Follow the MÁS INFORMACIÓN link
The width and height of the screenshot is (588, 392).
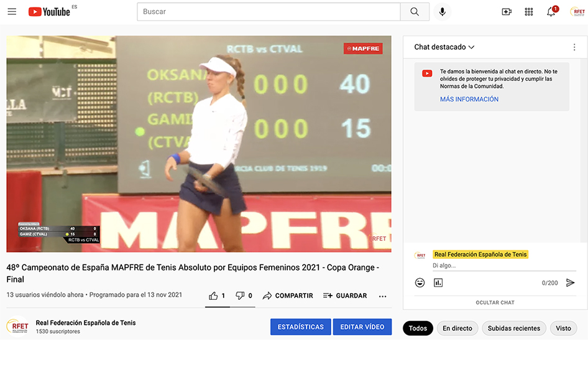[x=469, y=99]
